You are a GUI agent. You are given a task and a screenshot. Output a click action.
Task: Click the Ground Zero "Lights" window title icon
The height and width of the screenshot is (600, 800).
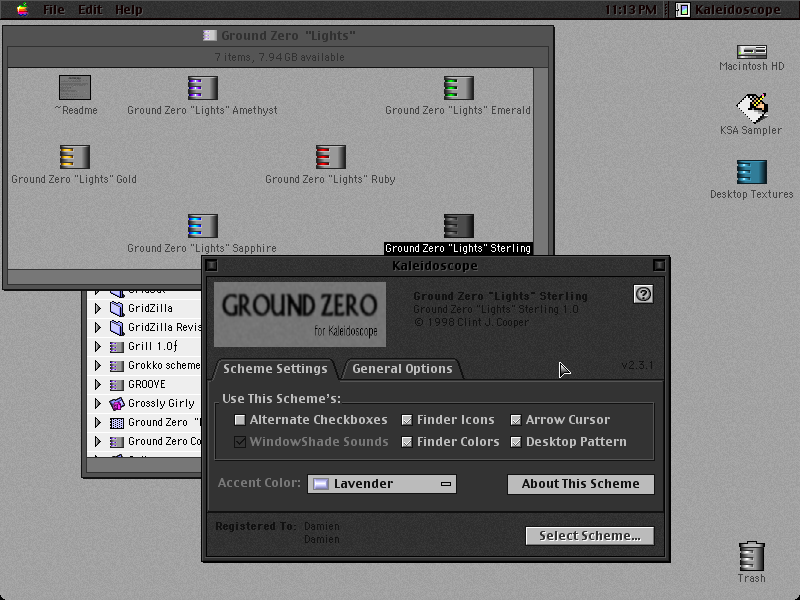click(x=209, y=35)
